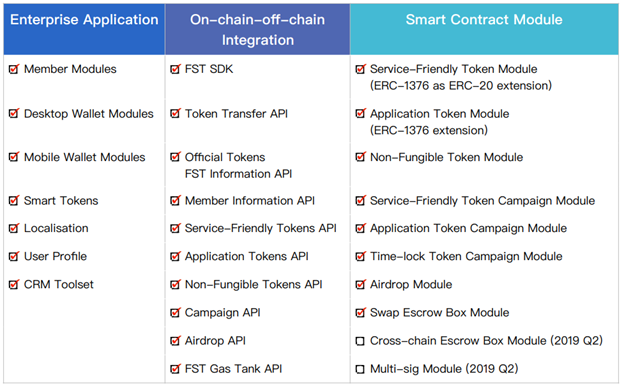
Task: Click the Enterprise Application column header
Action: (84, 20)
